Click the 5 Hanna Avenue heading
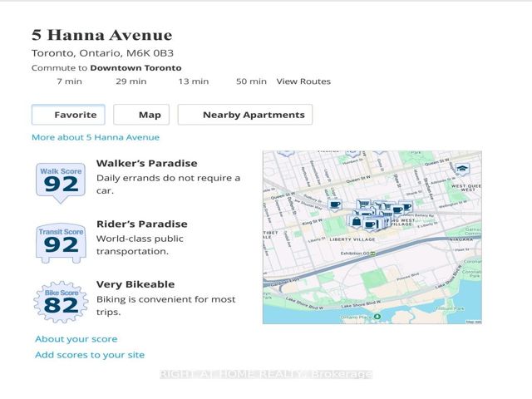This screenshot has width=532, height=399. pos(101,35)
